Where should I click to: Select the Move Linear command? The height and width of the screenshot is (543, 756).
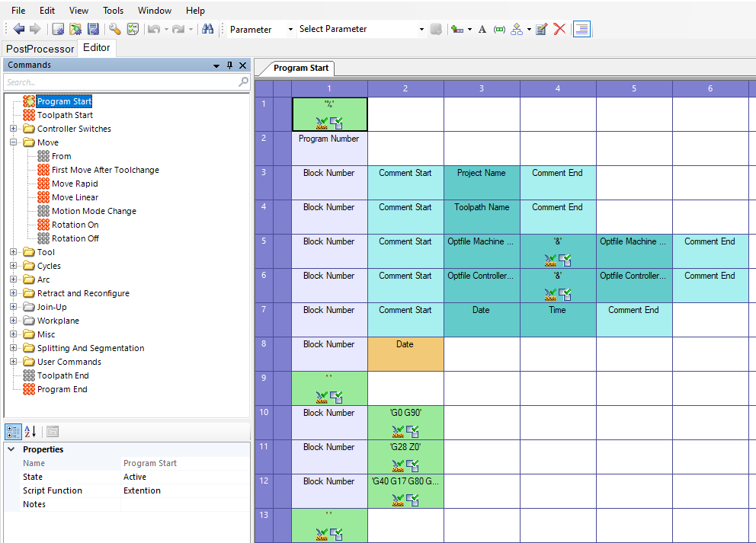(x=75, y=197)
